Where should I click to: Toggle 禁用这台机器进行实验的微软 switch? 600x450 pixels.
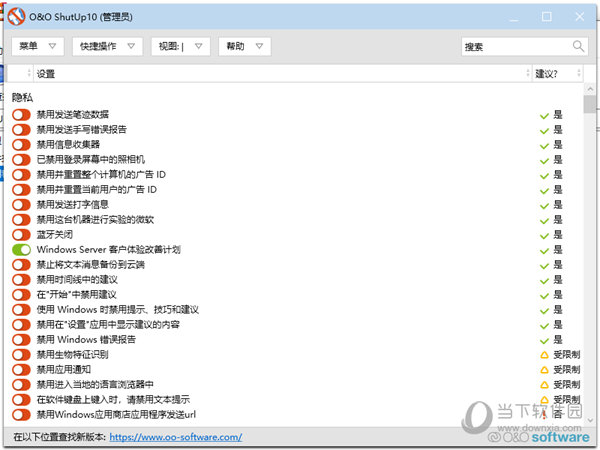(21, 219)
